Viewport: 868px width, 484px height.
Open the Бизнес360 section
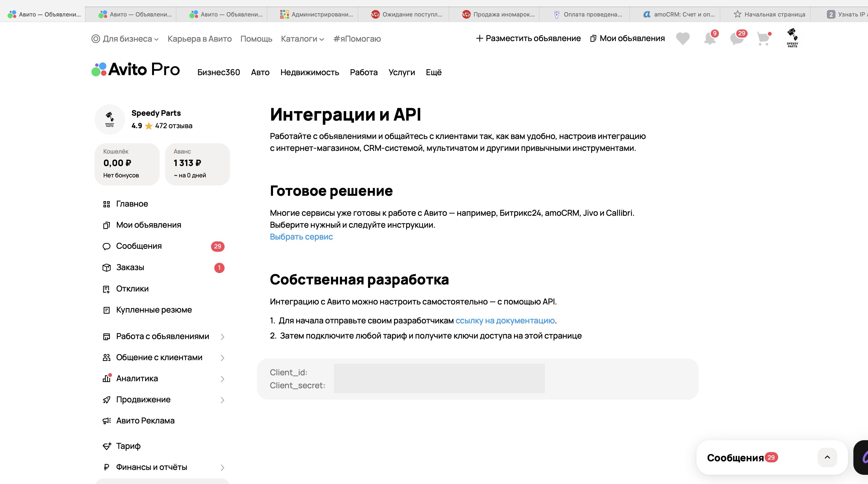click(x=219, y=72)
